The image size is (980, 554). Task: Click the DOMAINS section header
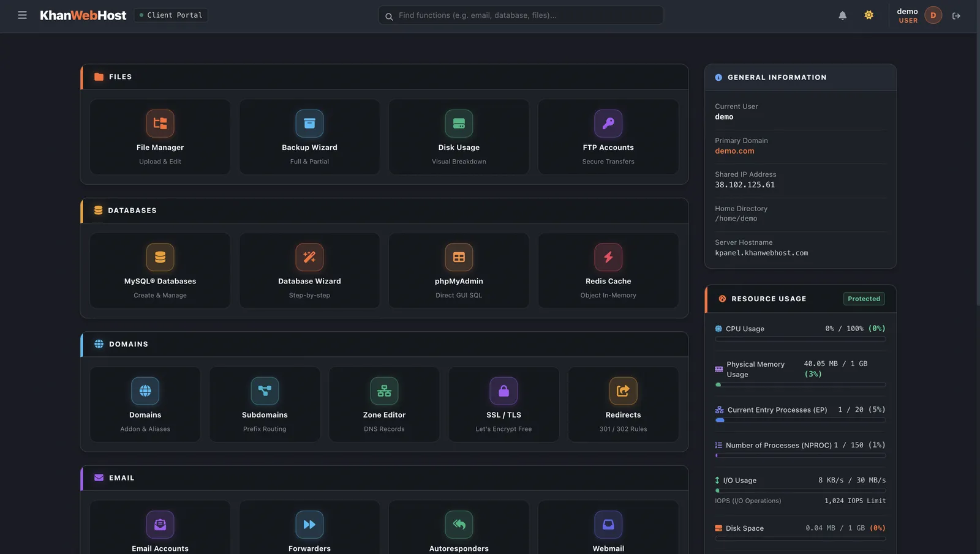(x=384, y=344)
